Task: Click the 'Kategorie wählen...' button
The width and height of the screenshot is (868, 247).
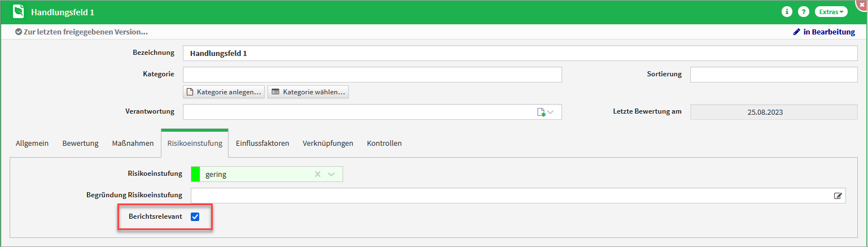Action: pyautogui.click(x=308, y=92)
